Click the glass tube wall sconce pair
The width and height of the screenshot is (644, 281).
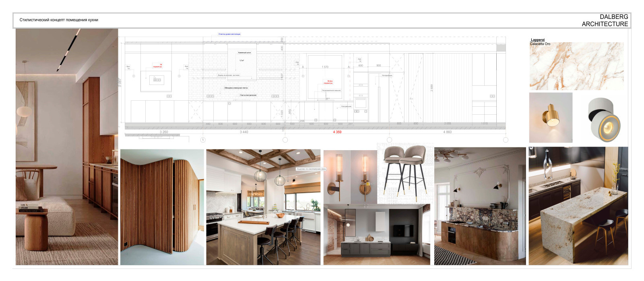coord(349,177)
